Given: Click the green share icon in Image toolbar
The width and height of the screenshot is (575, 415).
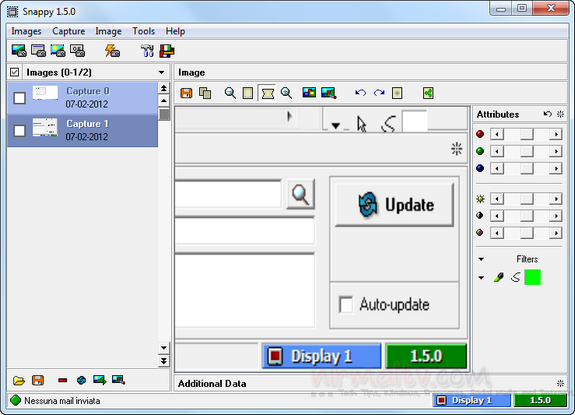Looking at the screenshot, I should pos(428,93).
